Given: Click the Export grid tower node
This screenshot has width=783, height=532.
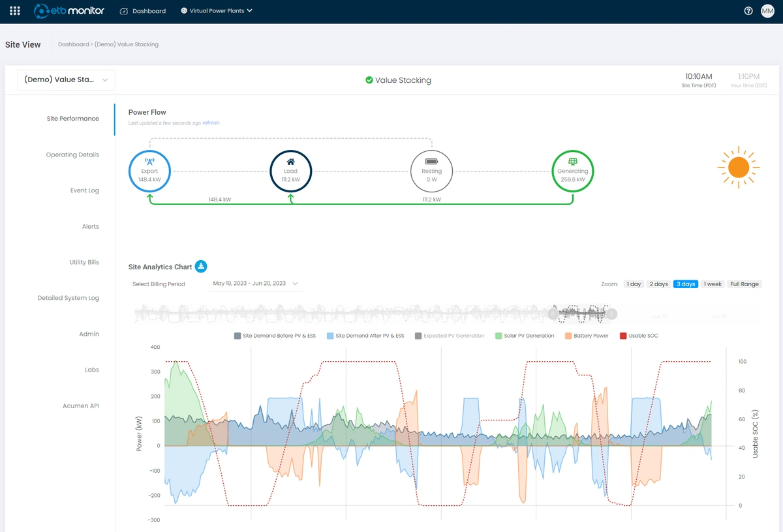Looking at the screenshot, I should (149, 171).
